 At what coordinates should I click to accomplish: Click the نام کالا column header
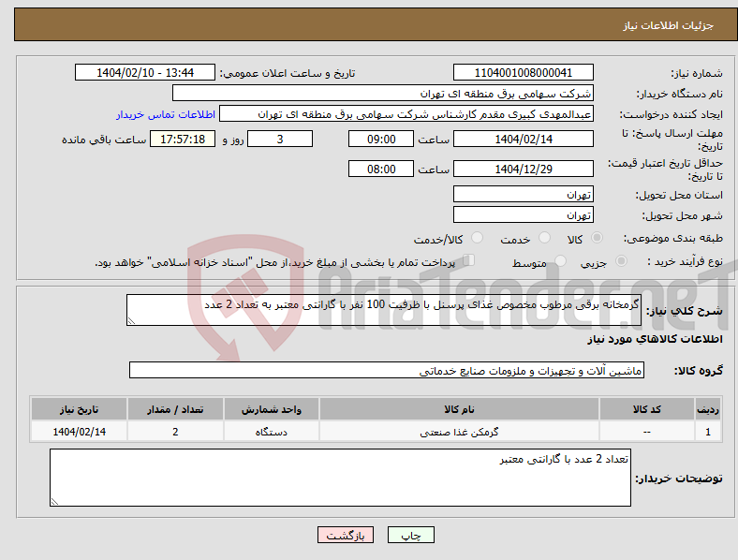459,409
